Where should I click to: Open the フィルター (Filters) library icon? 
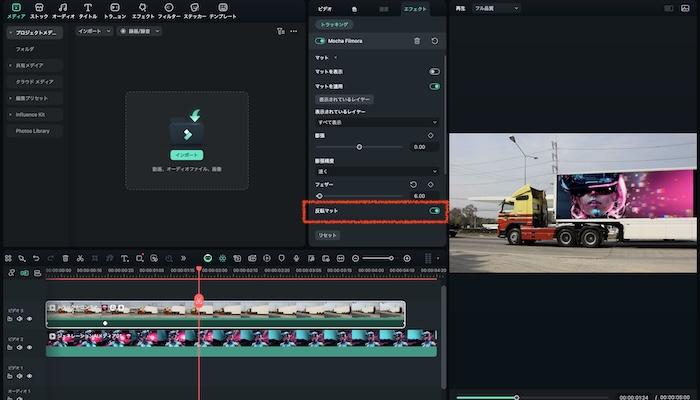tap(169, 8)
